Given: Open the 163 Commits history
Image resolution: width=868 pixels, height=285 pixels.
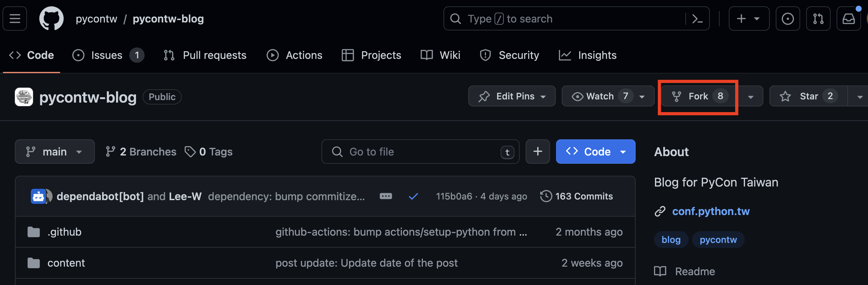Looking at the screenshot, I should (576, 196).
